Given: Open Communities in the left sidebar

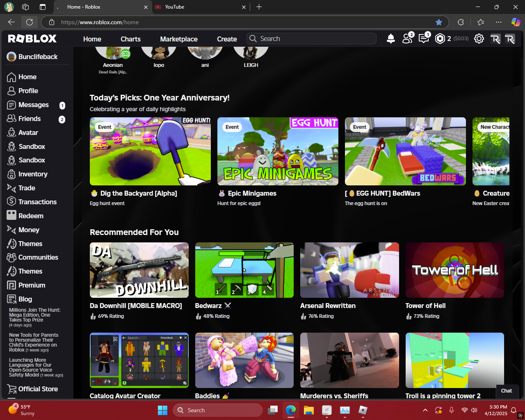Looking at the screenshot, I should tap(38, 257).
